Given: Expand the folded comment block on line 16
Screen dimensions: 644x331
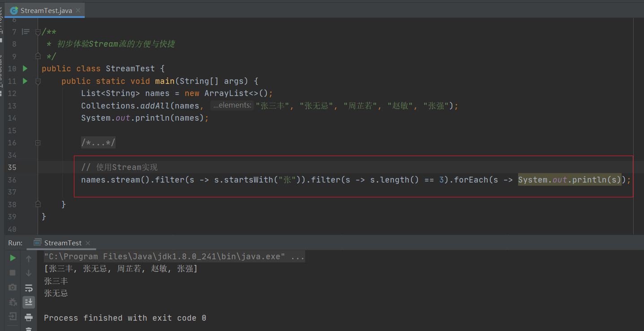Looking at the screenshot, I should [x=38, y=143].
